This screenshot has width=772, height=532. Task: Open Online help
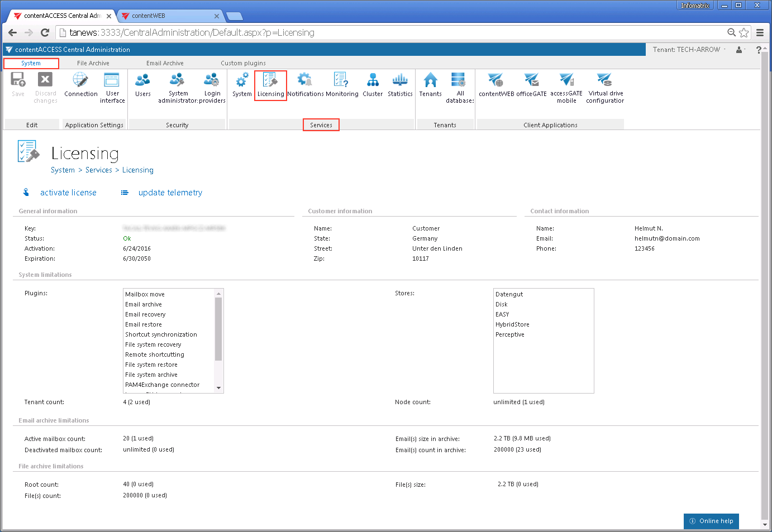(711, 521)
